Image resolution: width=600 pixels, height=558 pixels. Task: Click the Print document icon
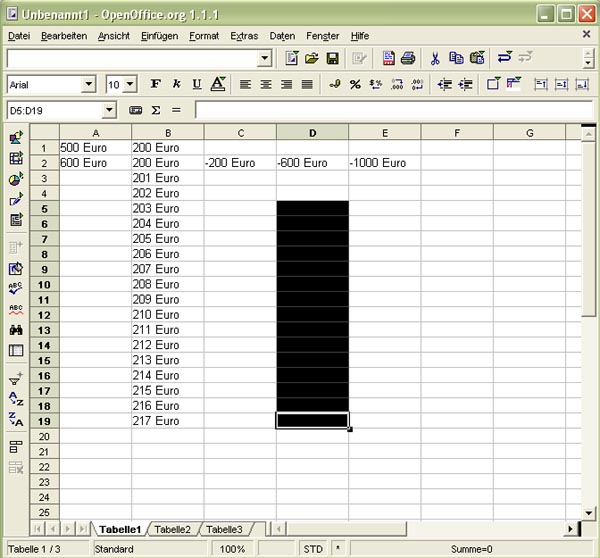(x=408, y=59)
